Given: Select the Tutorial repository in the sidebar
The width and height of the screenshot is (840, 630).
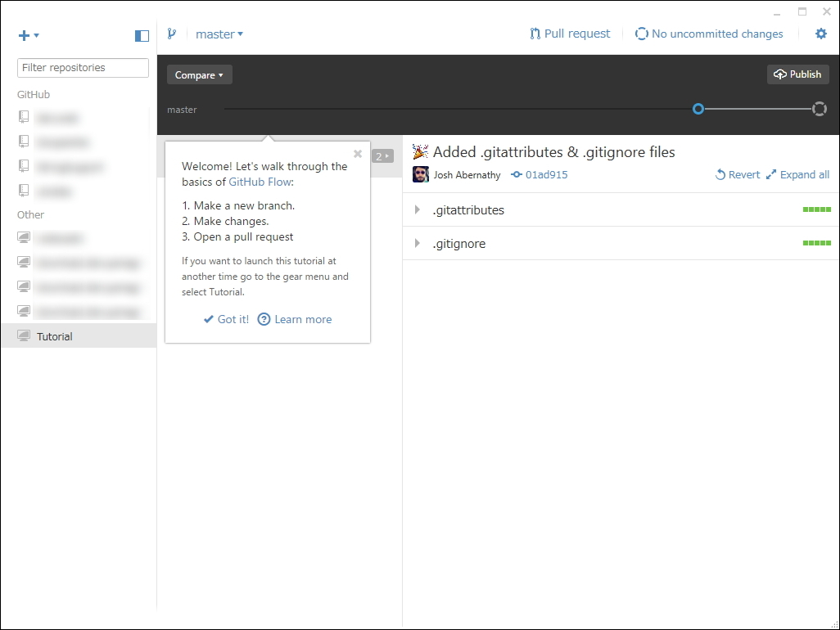Looking at the screenshot, I should [x=55, y=336].
